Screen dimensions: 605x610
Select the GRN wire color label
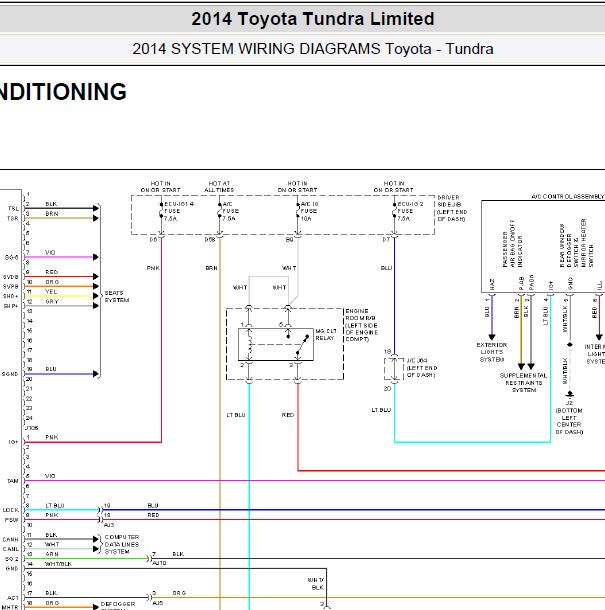pos(52,554)
